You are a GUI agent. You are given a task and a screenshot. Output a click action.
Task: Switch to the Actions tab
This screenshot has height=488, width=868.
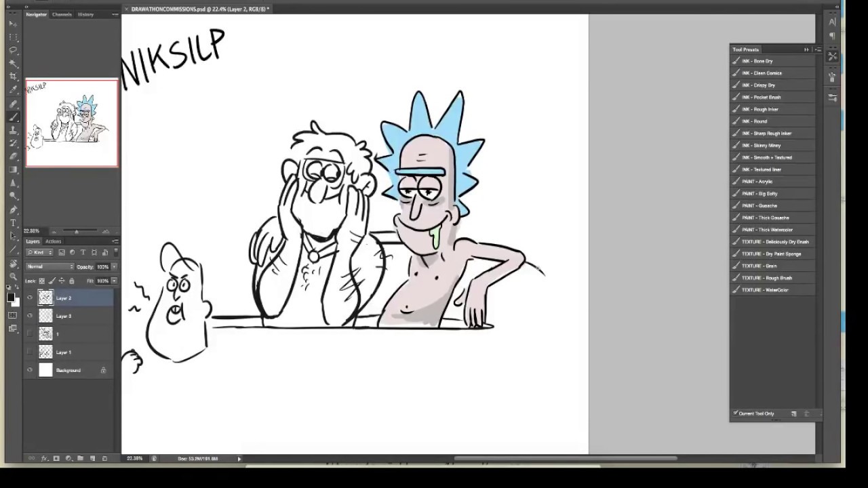[x=54, y=241]
